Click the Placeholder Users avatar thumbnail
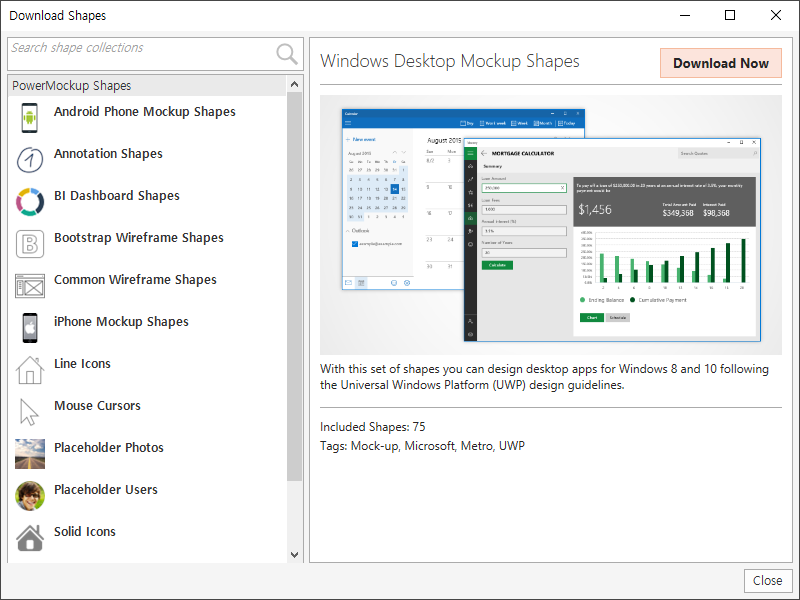Viewport: 800px width, 600px height. click(x=30, y=496)
